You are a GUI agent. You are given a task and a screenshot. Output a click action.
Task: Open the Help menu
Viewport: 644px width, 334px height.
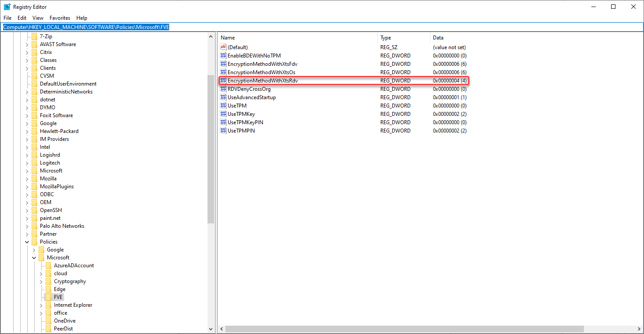tap(82, 18)
